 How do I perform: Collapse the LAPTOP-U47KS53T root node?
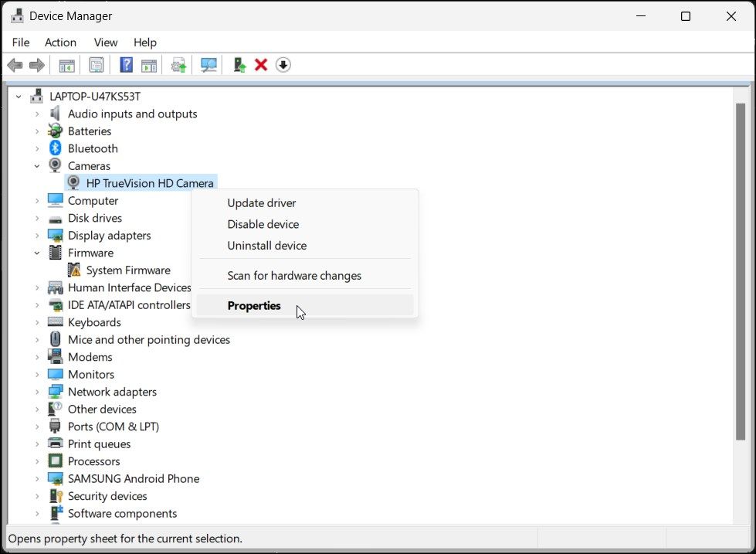tap(19, 97)
